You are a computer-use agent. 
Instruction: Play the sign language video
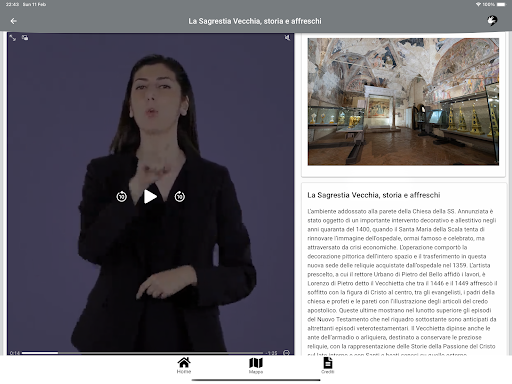tap(150, 197)
